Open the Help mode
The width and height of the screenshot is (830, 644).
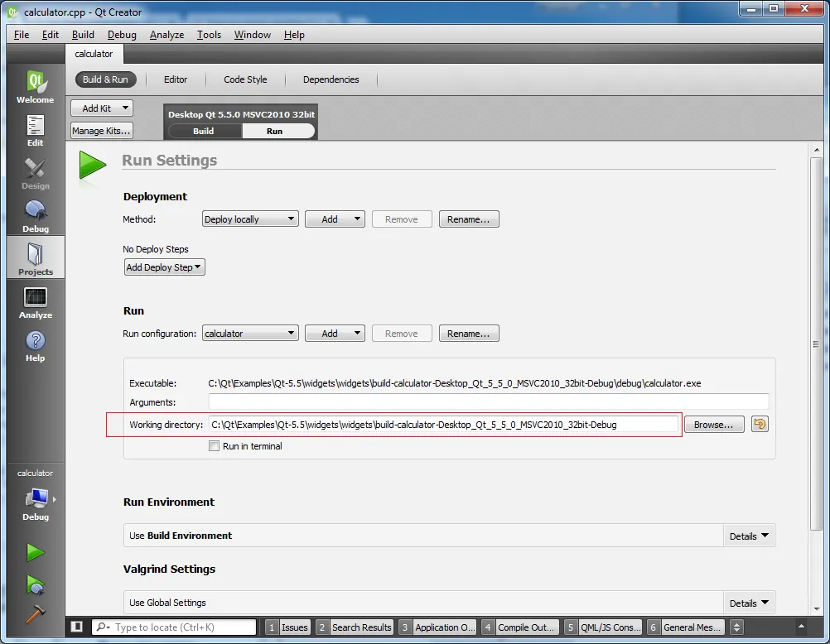[35, 346]
